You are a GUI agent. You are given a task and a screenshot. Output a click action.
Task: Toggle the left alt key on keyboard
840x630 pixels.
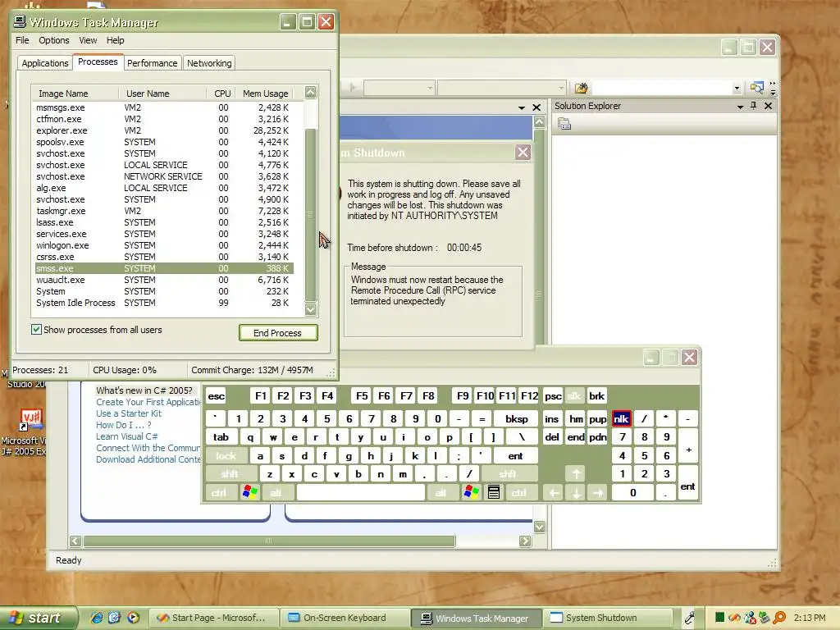(276, 492)
